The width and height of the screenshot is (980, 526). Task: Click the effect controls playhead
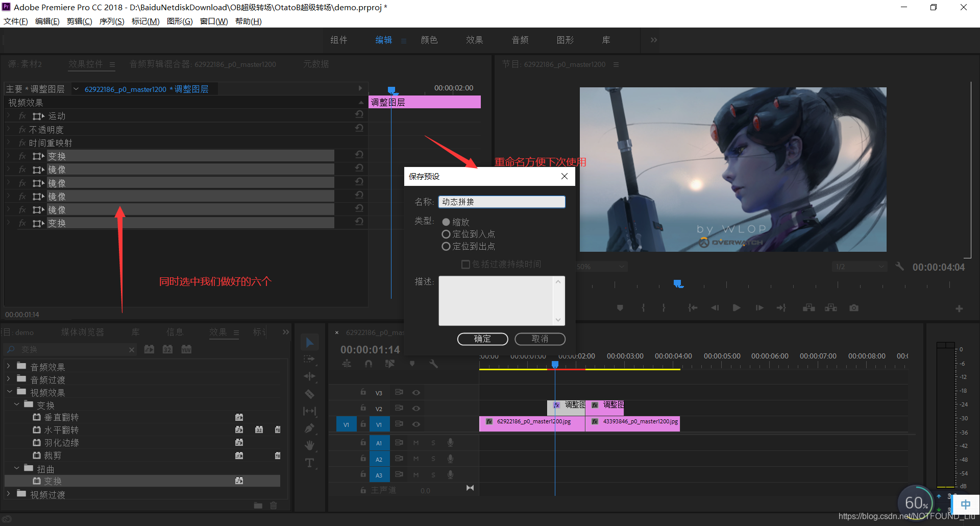[391, 90]
